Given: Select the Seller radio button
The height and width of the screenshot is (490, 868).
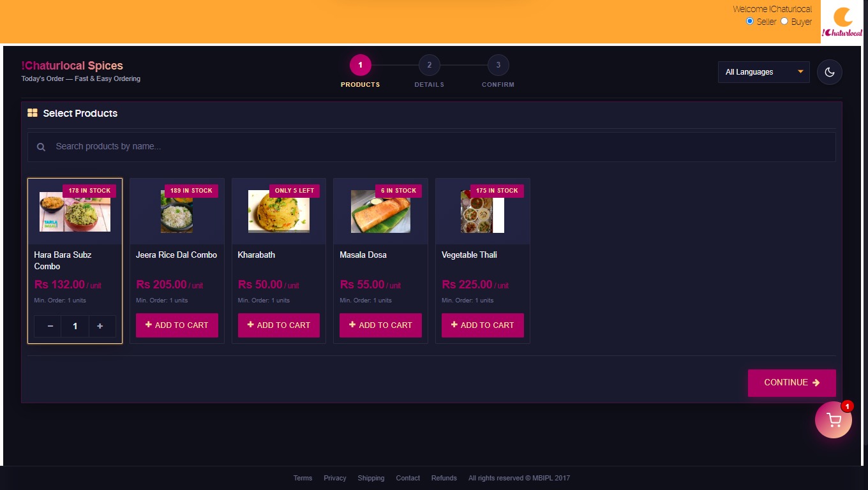Looking at the screenshot, I should [750, 21].
